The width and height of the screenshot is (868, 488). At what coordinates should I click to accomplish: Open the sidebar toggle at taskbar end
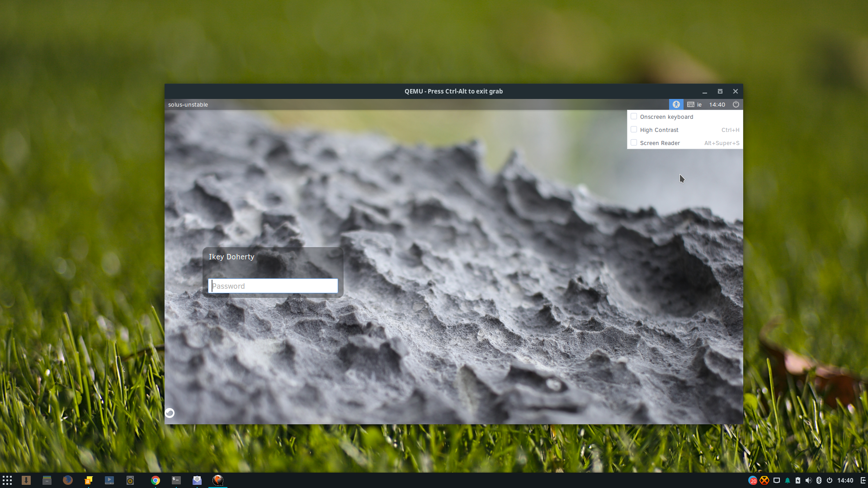(x=863, y=480)
